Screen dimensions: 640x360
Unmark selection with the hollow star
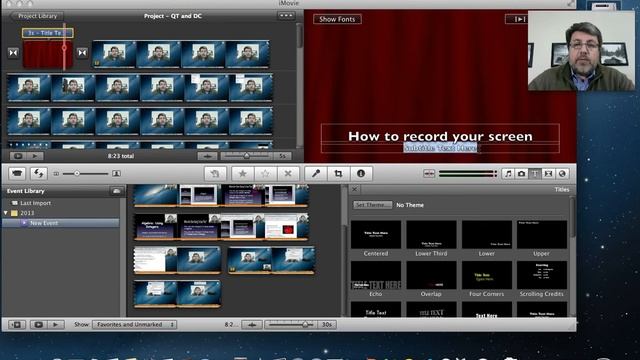[265, 173]
